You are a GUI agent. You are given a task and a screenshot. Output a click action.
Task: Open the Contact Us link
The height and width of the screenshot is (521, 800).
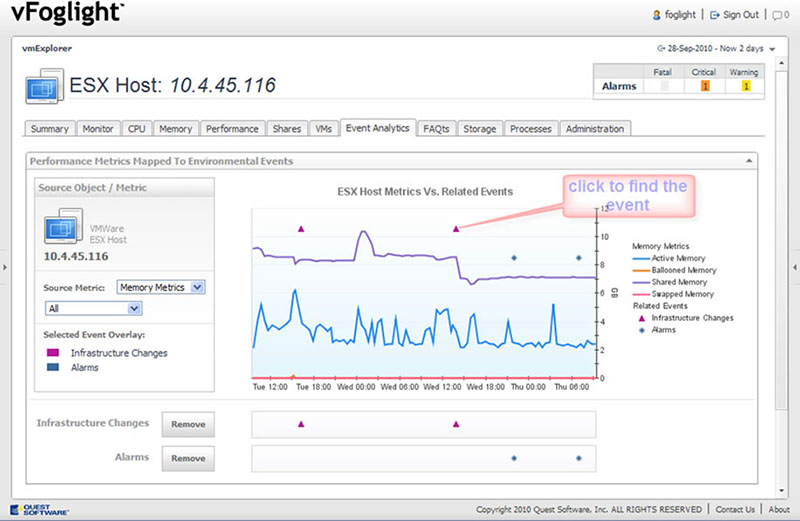[x=735, y=509]
